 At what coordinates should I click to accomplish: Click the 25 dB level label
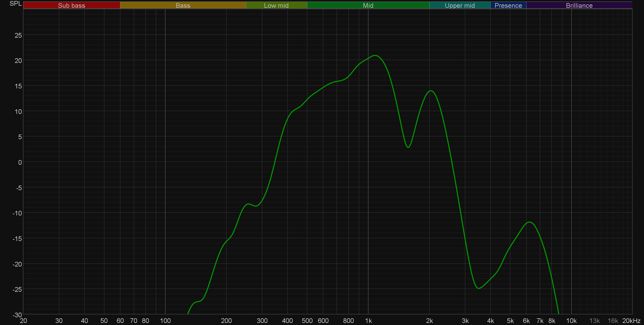click(x=18, y=35)
